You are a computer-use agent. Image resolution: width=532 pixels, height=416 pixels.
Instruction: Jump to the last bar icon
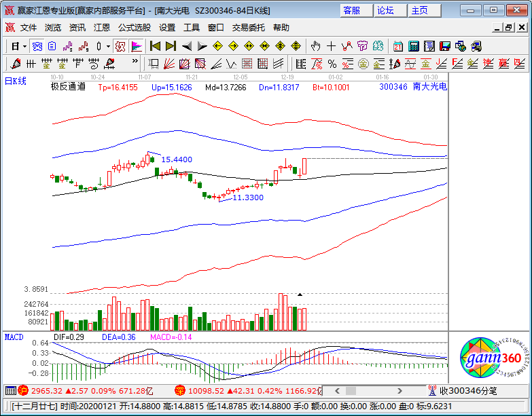click(x=171, y=46)
